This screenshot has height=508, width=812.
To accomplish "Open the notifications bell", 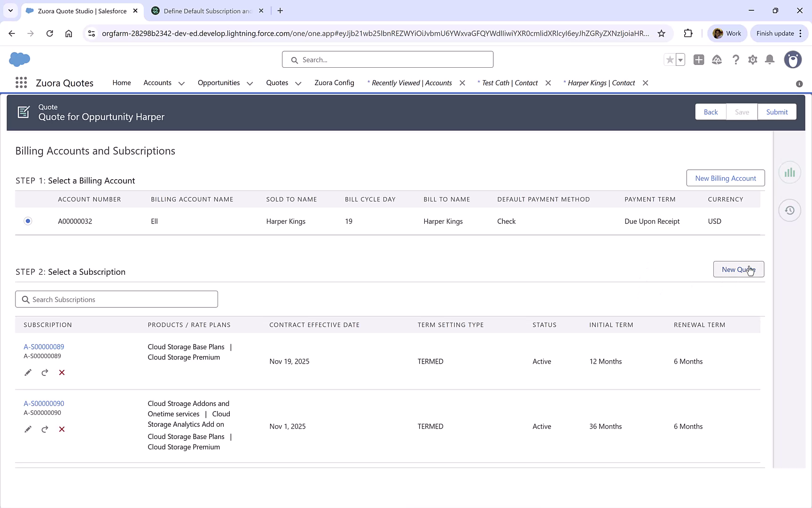I will point(770,60).
